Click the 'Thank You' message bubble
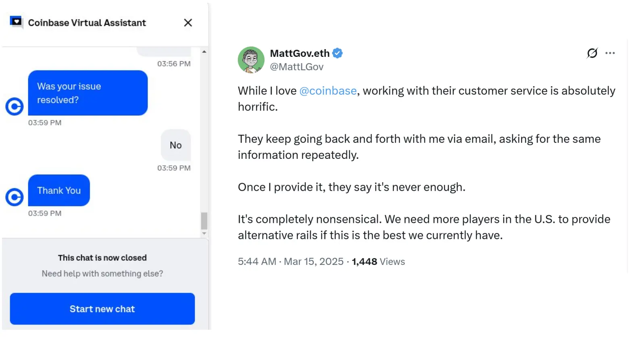 pos(59,191)
